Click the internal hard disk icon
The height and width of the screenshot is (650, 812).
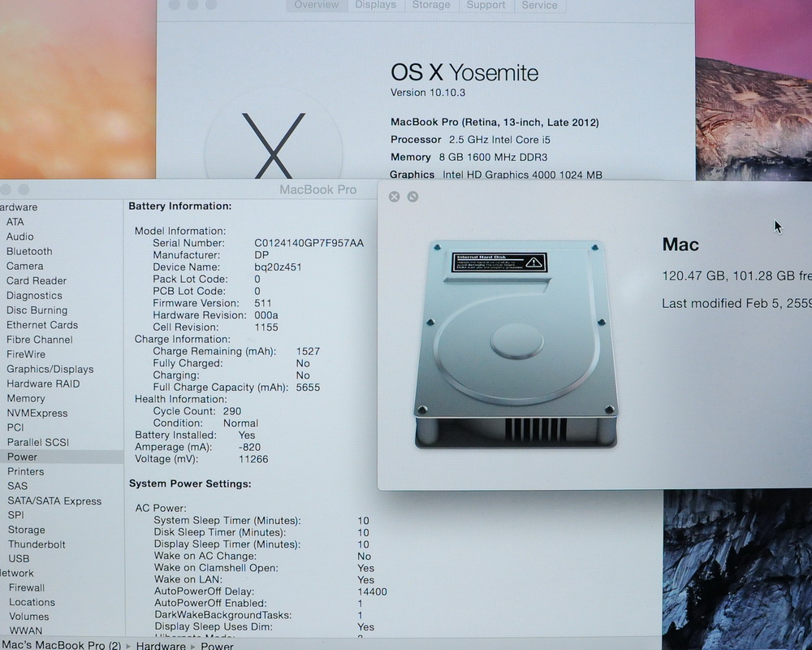point(516,344)
